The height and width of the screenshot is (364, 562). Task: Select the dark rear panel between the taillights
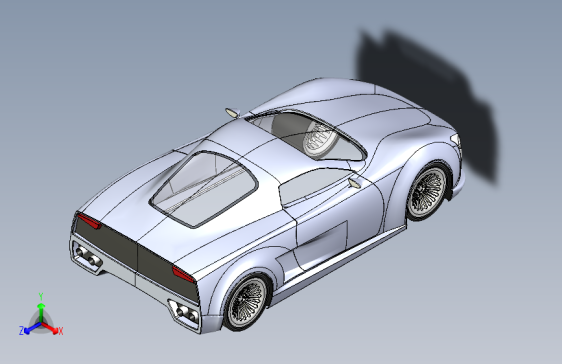point(137,257)
